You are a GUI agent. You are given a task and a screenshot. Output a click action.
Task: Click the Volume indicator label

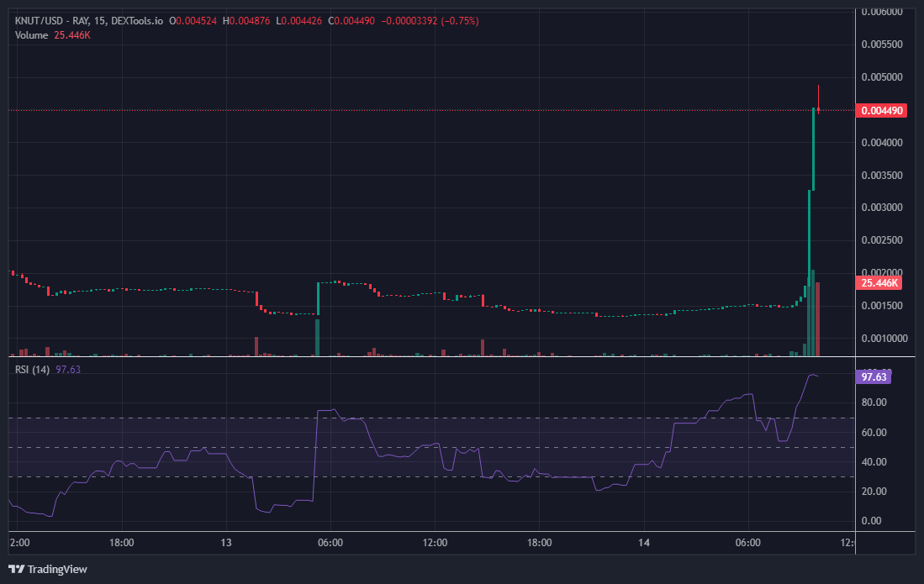click(31, 35)
